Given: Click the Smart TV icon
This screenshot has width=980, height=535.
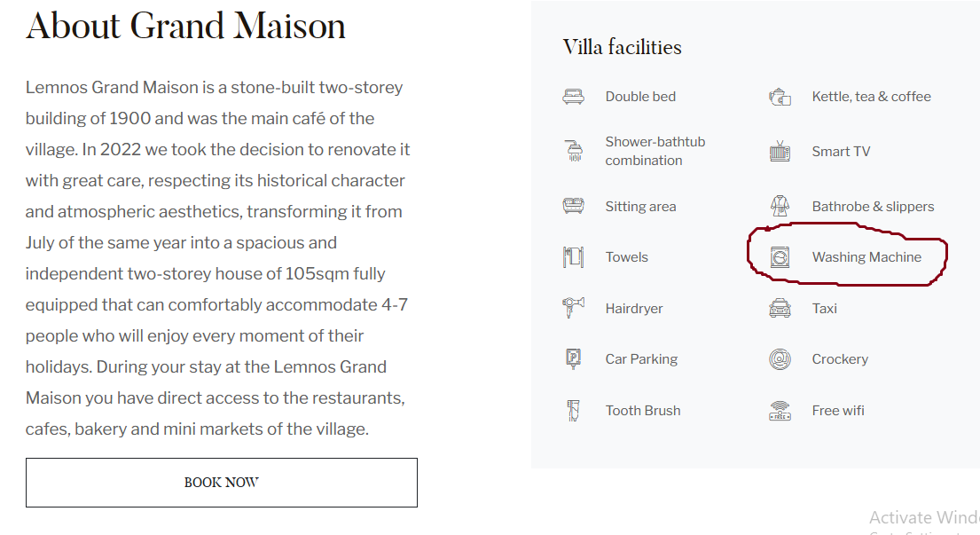Looking at the screenshot, I should 780,152.
